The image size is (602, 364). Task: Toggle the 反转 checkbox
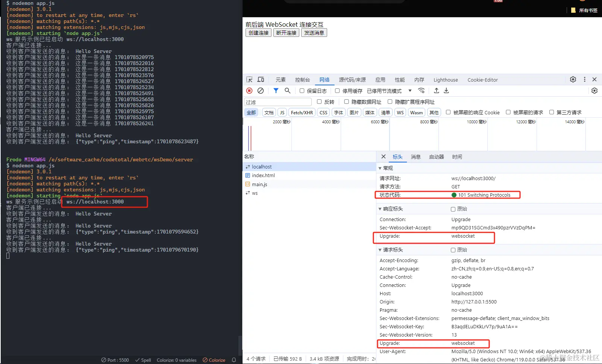pos(319,102)
